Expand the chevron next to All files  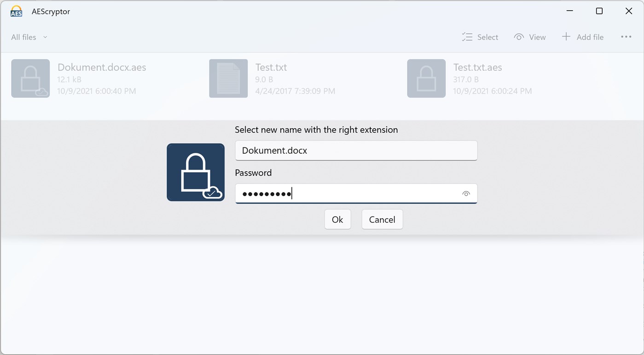(45, 37)
